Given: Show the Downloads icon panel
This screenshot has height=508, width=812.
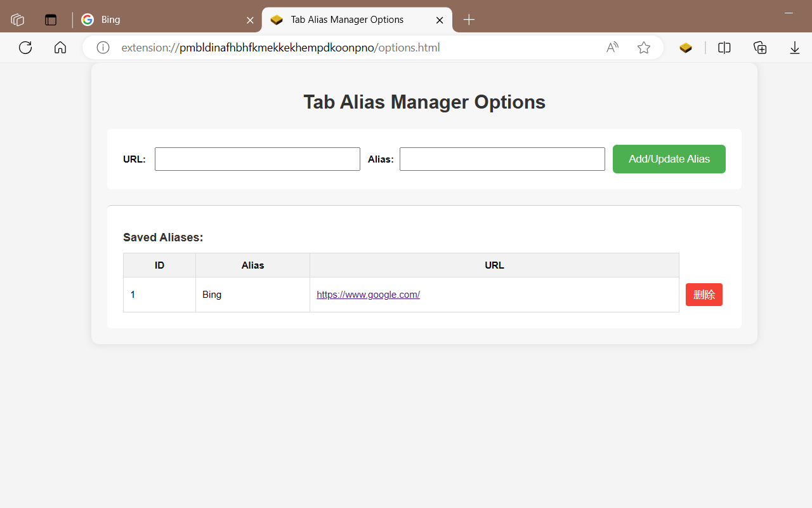Looking at the screenshot, I should (x=795, y=48).
